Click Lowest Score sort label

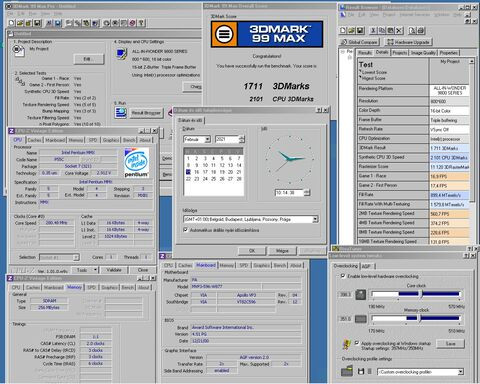pos(374,72)
